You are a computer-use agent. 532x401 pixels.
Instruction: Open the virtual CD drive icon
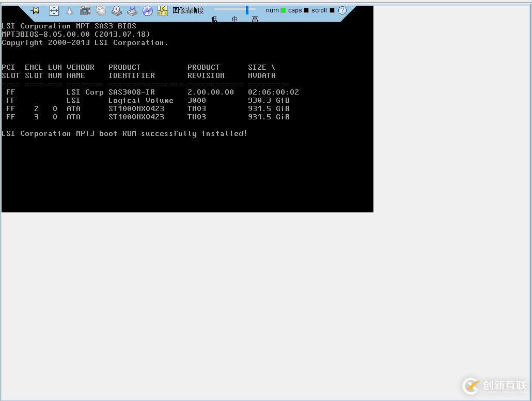coord(116,10)
